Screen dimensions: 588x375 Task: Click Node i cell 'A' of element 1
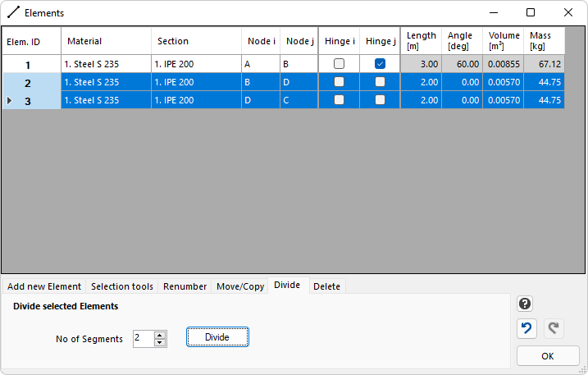tap(261, 64)
